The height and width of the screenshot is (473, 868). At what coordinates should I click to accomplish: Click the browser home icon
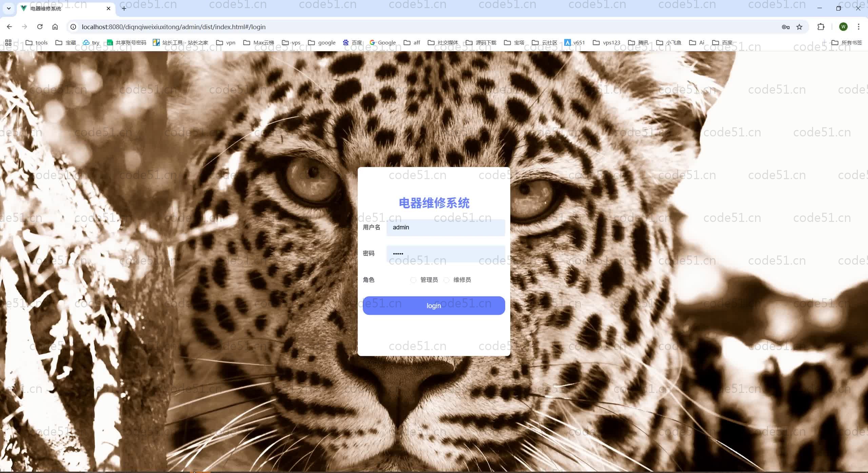click(x=55, y=27)
